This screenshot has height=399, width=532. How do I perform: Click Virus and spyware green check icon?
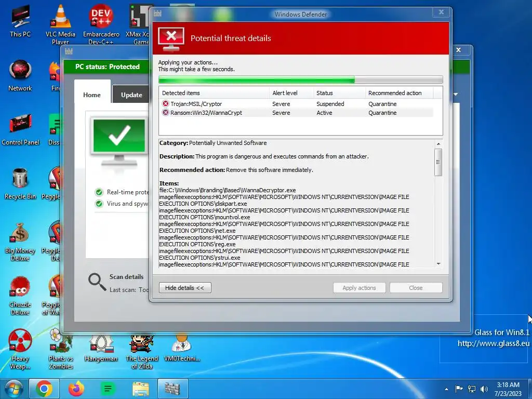(99, 204)
